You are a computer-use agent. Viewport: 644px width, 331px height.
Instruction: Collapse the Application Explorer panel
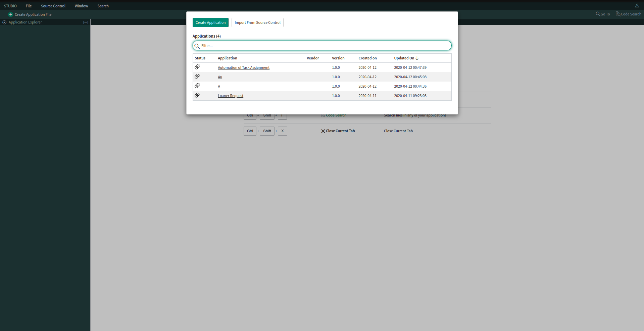point(86,22)
